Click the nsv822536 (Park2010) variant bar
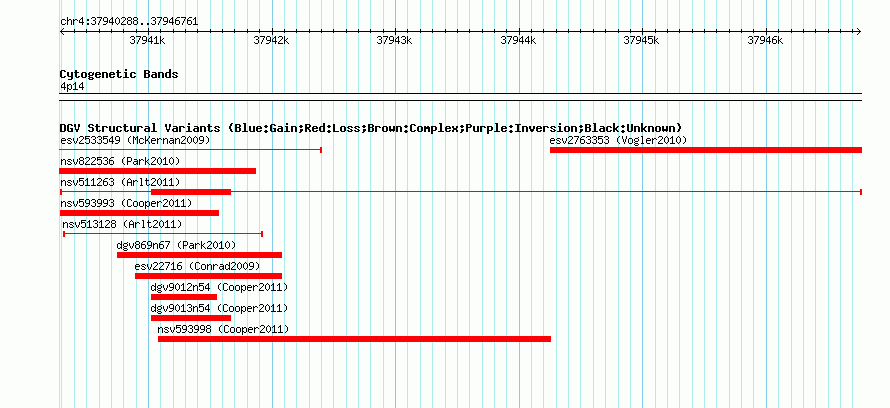This screenshot has width=890, height=408. (x=158, y=171)
